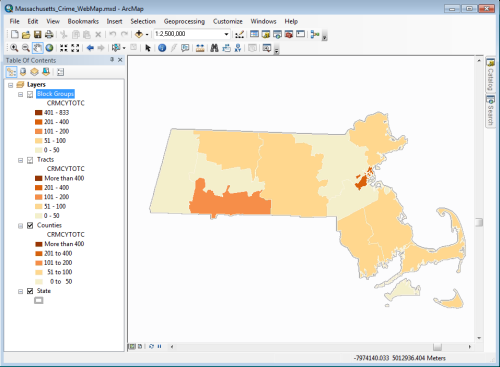Create a new map document
The width and height of the screenshot is (500, 367).
coord(15,34)
